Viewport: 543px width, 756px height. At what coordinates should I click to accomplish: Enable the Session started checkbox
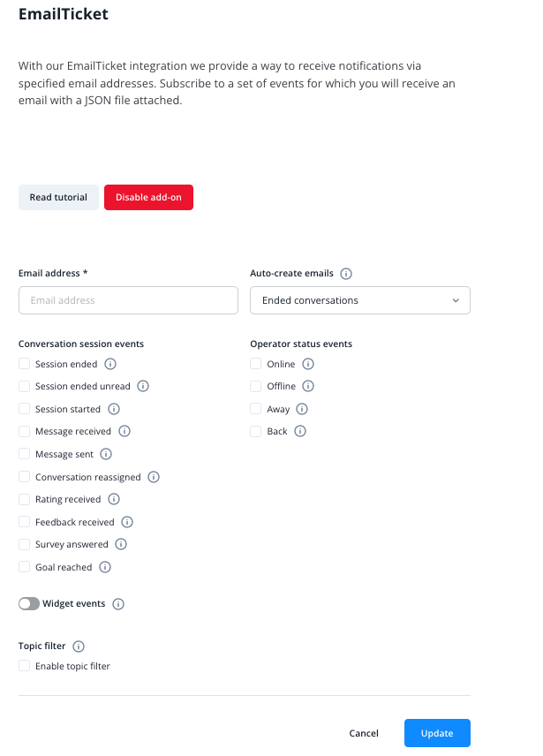pyautogui.click(x=25, y=409)
